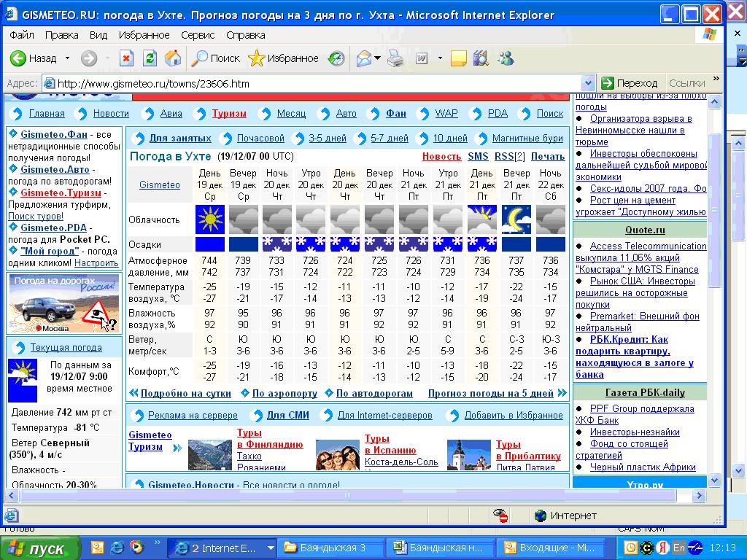Click the horizontal scrollbar thumb
The width and height of the screenshot is (747, 560).
[x=348, y=495]
